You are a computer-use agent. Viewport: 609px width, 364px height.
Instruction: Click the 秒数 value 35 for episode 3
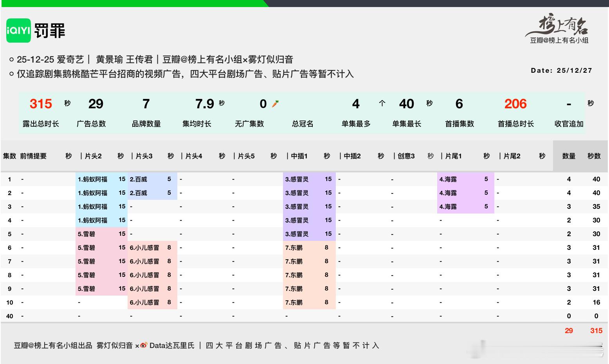pos(596,207)
